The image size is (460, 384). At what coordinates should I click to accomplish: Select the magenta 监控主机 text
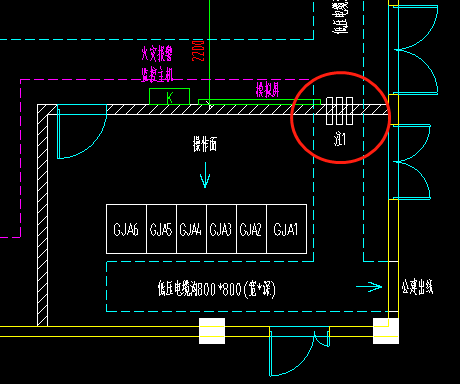(157, 74)
